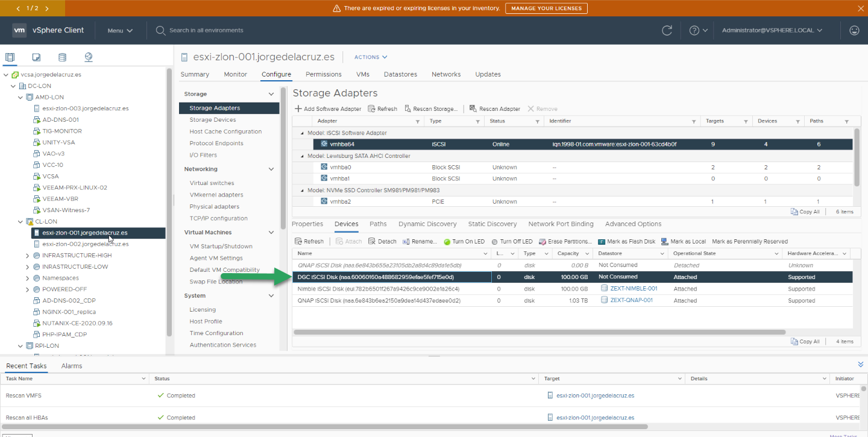Collapse the iSCSI Software Adapter model group
This screenshot has width=868, height=437.
(x=301, y=133)
